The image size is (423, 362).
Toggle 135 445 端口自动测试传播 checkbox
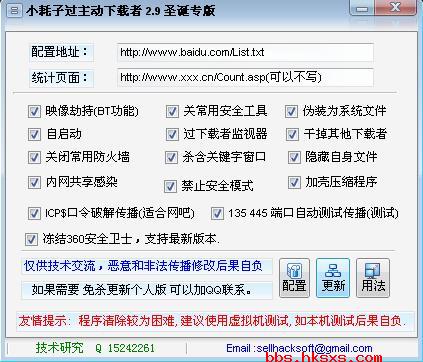(x=217, y=213)
